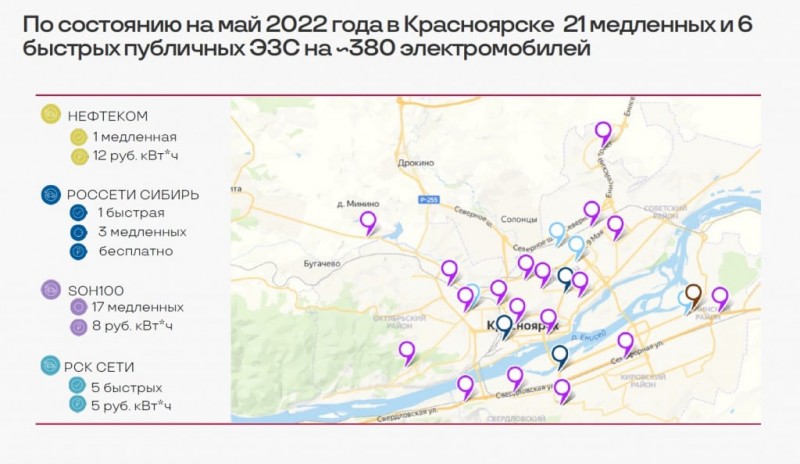Click dark blue marker over Красноярск label
The width and height of the screenshot is (800, 464).
(504, 324)
